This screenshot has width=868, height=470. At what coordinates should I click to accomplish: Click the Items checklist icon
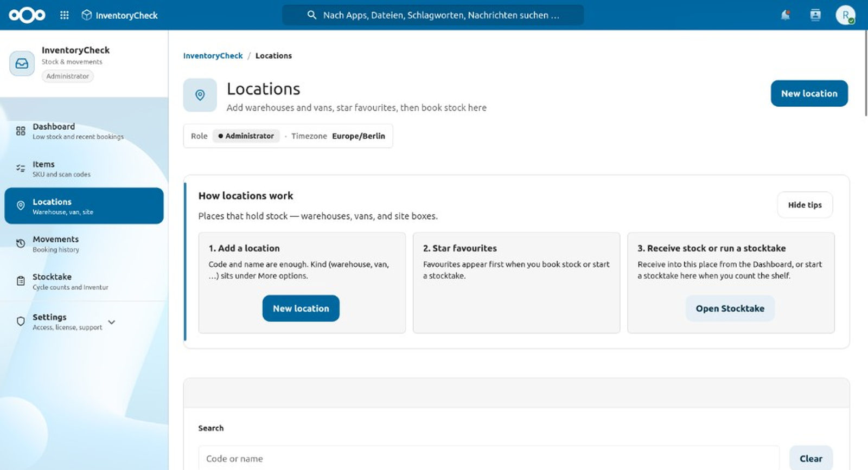tap(21, 168)
